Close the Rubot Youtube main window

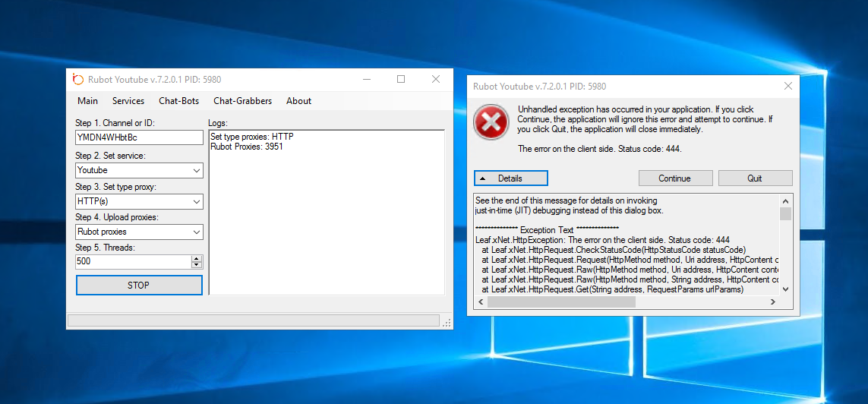click(x=436, y=79)
